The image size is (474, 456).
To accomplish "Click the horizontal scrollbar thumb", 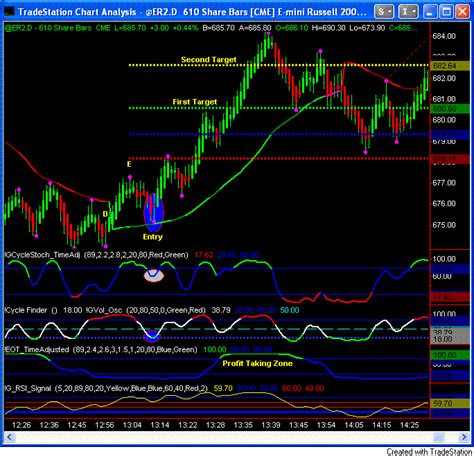I will click(x=438, y=437).
